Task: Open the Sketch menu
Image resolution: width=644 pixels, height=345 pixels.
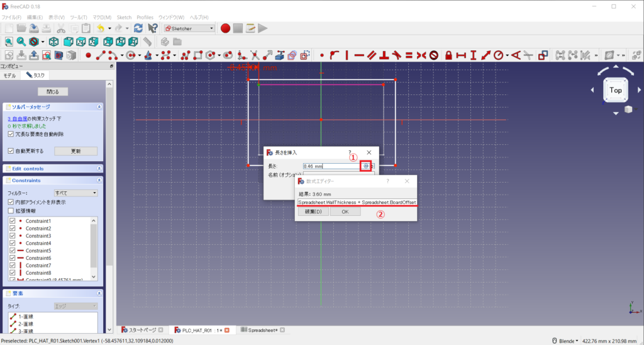Action: [x=125, y=17]
